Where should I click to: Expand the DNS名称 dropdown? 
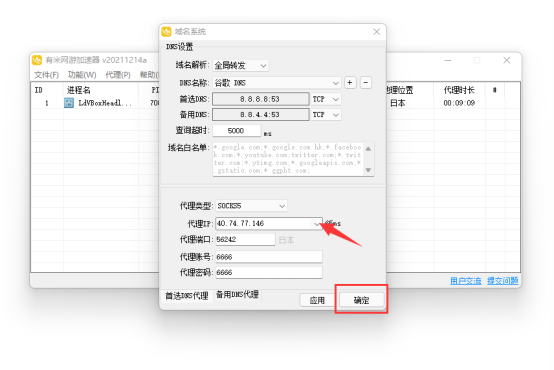pos(277,83)
